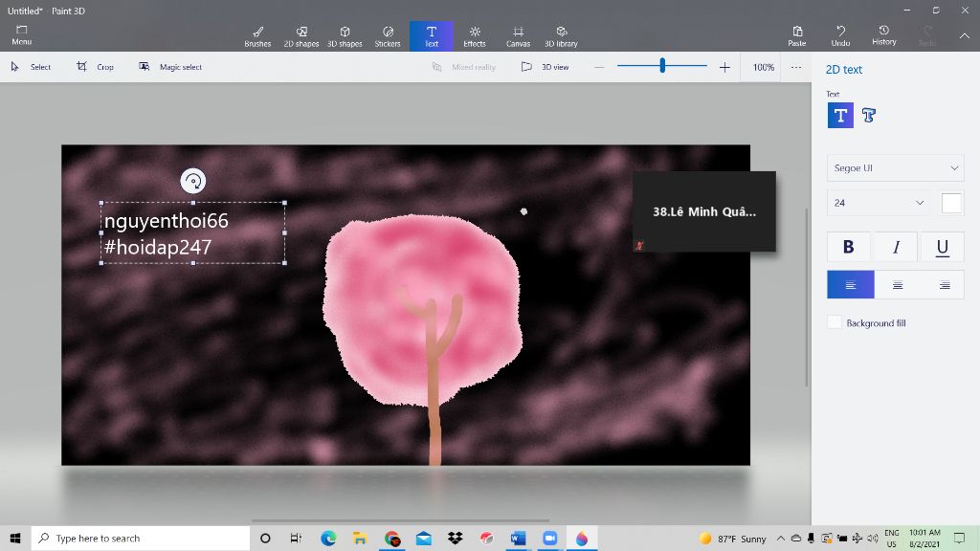The height and width of the screenshot is (551, 980).
Task: Click the 38.Lê Minh Quâ... video tile
Action: tap(703, 211)
